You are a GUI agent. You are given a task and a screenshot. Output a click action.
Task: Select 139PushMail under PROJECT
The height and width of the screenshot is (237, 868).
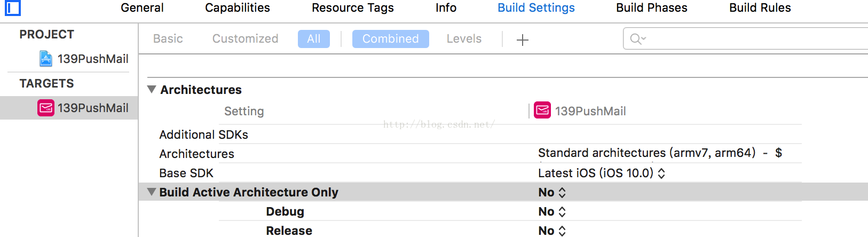[84, 59]
